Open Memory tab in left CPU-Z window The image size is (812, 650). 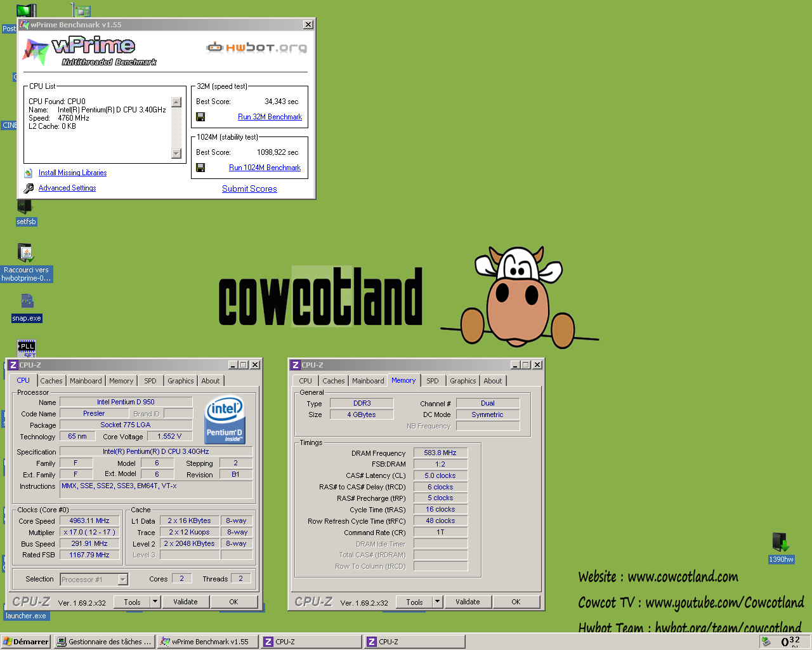121,381
